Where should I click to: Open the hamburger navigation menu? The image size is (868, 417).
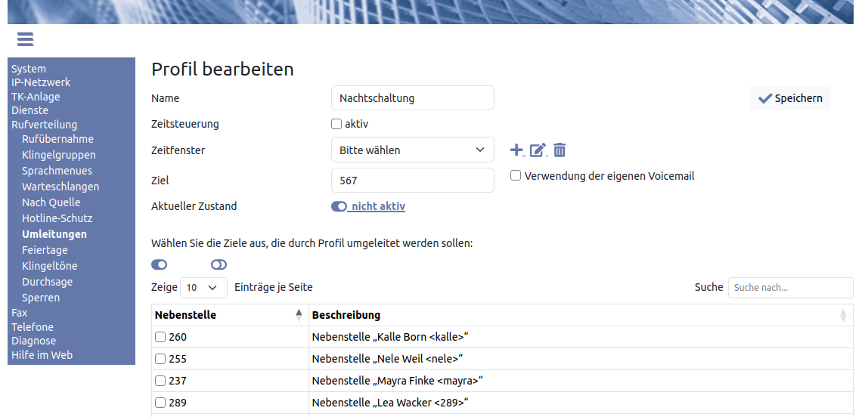[x=25, y=39]
